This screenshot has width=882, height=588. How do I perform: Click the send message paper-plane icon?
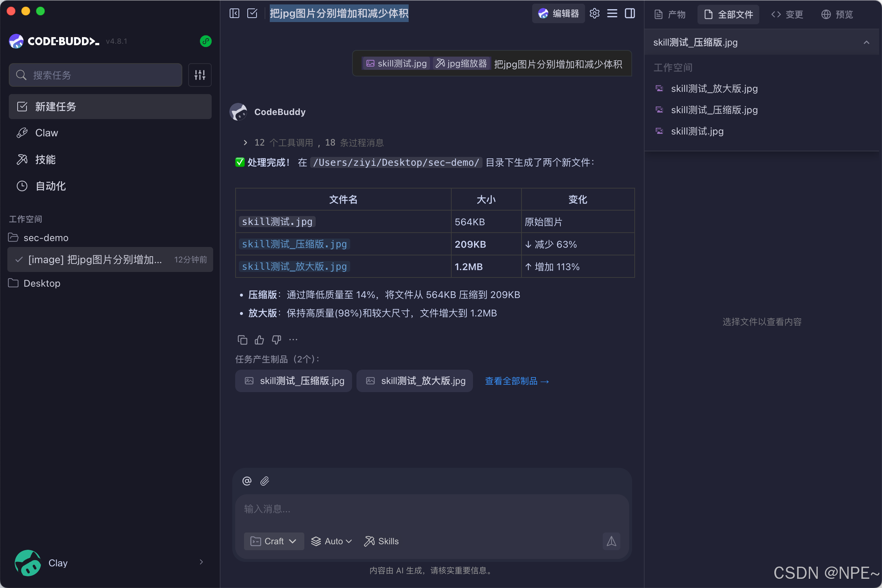tap(611, 541)
